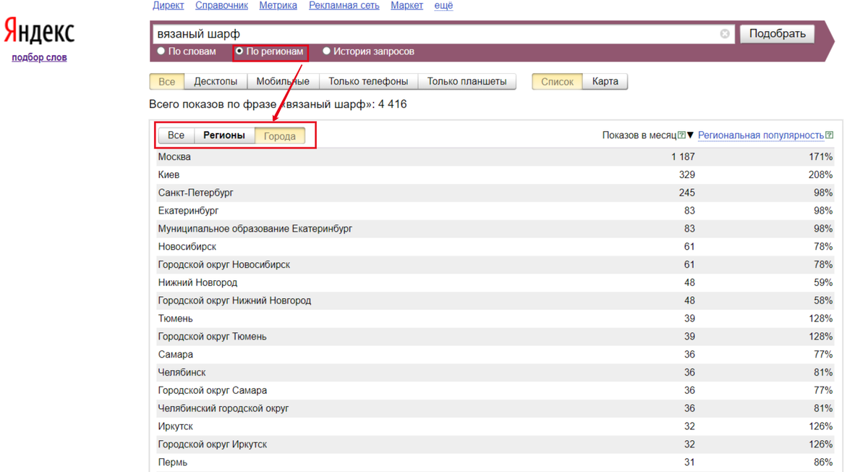Click the Новосибирск row name
Image resolution: width=868 pixels, height=472 pixels.
pyautogui.click(x=187, y=247)
